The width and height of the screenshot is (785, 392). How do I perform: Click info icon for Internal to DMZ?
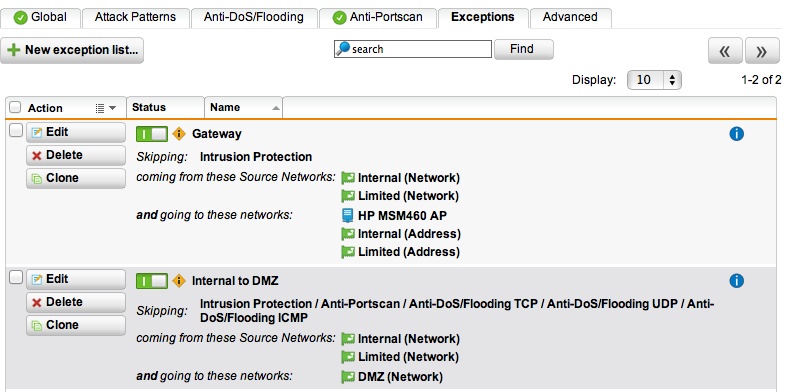tap(736, 281)
